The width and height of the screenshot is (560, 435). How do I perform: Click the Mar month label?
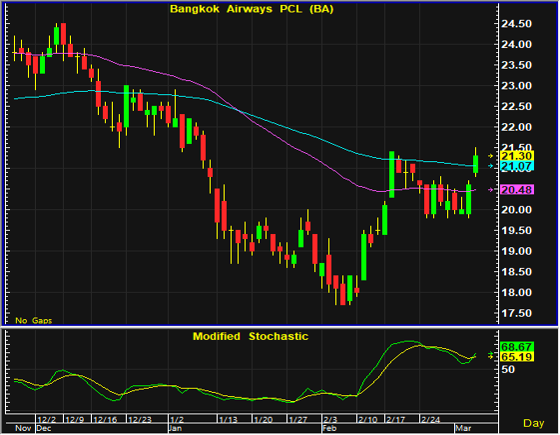click(464, 428)
